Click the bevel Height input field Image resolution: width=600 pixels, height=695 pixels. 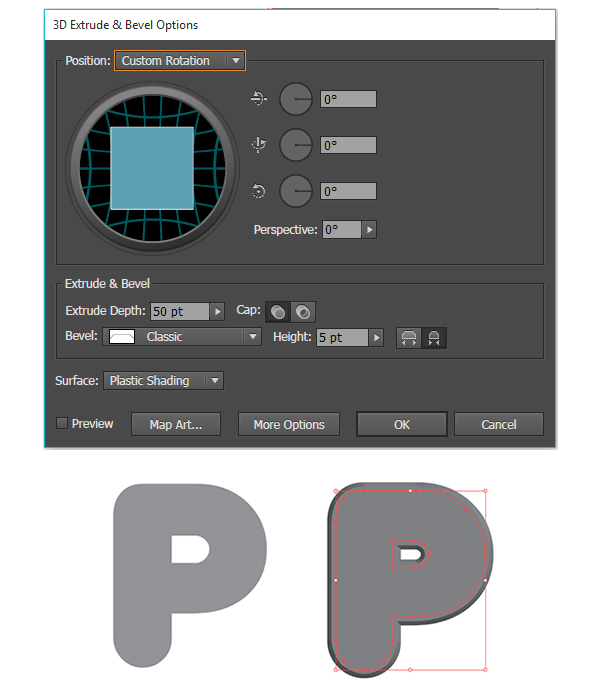click(x=342, y=337)
